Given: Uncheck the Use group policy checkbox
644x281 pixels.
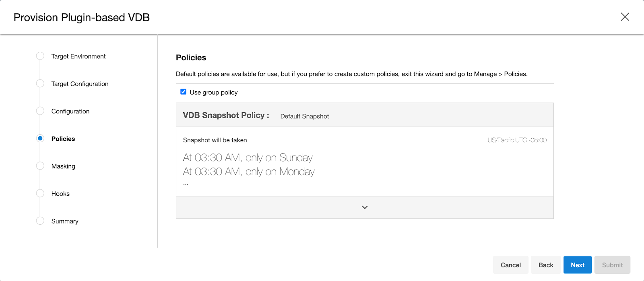Looking at the screenshot, I should pos(183,92).
